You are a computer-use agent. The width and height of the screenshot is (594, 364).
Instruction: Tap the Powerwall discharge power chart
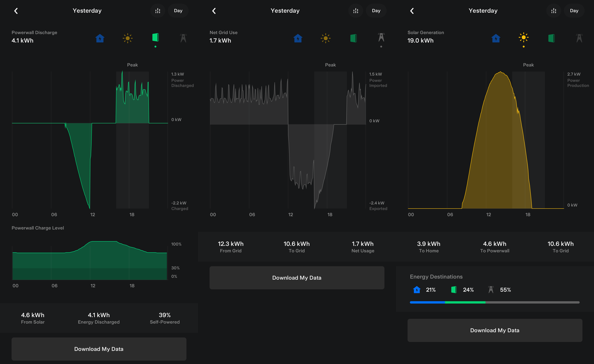click(90, 140)
